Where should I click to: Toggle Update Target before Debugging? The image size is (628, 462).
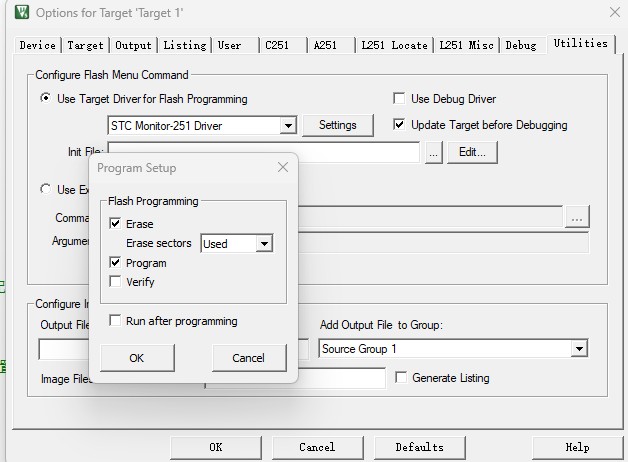400,125
